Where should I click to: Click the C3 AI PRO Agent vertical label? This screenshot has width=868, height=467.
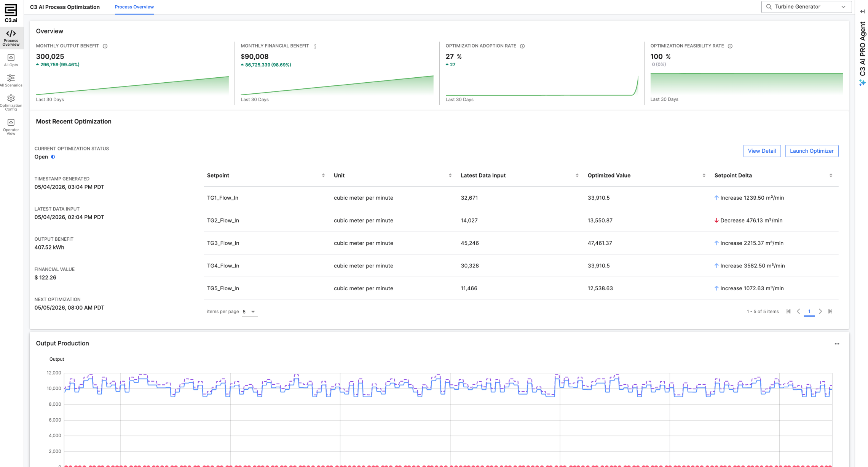coord(863,48)
